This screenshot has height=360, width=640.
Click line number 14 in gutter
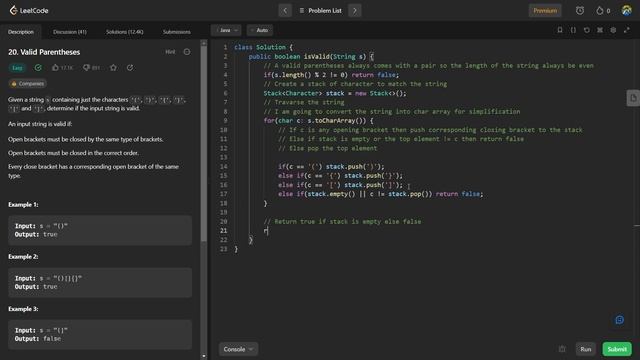tap(224, 167)
